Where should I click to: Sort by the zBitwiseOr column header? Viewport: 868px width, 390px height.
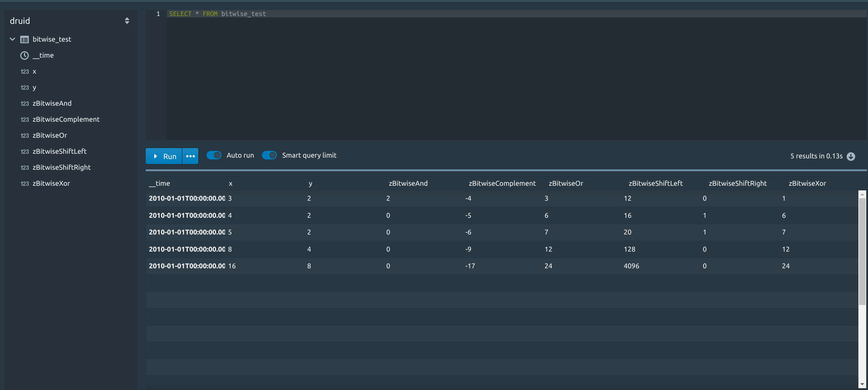click(566, 184)
